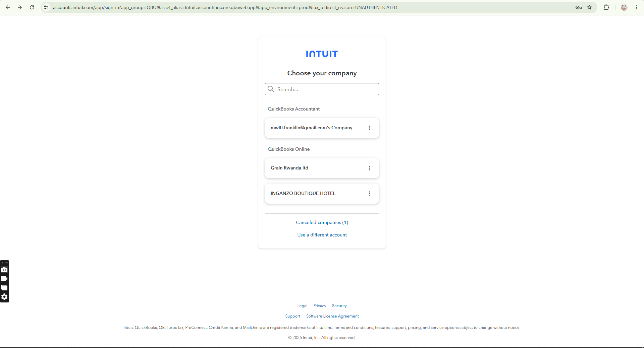Click the password key icon
Image resolution: width=644 pixels, height=348 pixels.
579,7
